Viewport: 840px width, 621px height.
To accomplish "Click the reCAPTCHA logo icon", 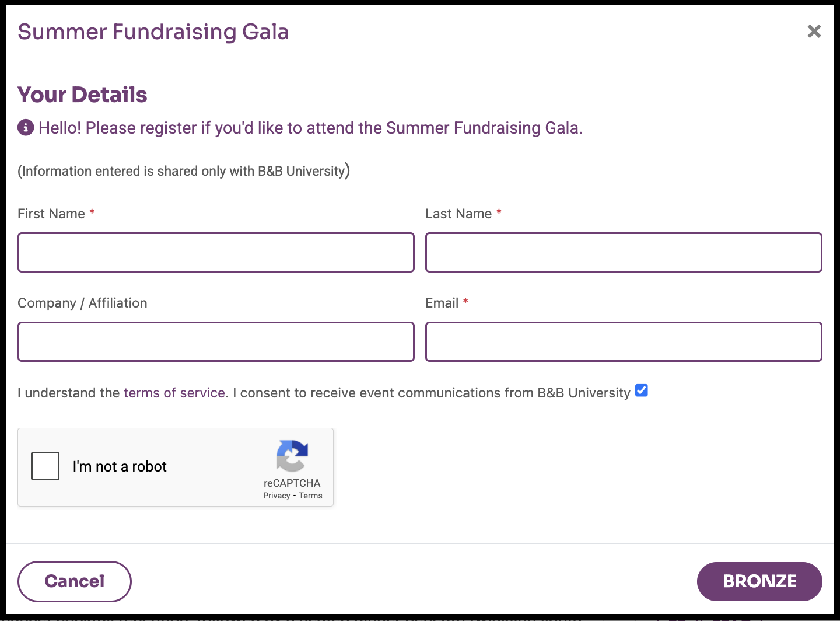I will (x=292, y=456).
